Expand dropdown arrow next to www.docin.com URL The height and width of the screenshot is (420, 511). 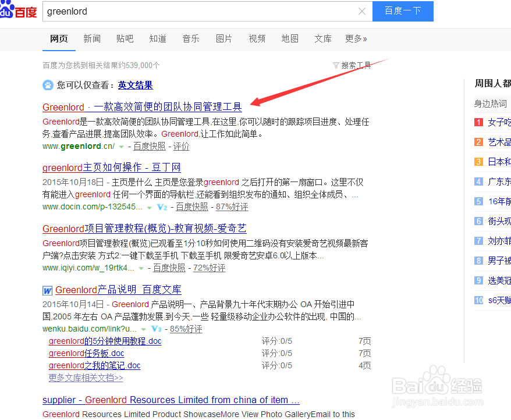pos(149,208)
